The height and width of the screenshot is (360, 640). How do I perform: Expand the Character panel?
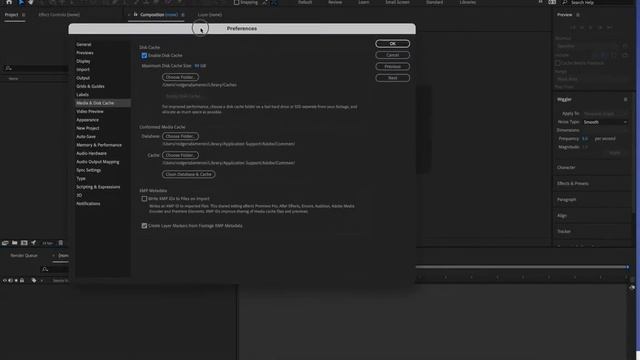click(566, 167)
